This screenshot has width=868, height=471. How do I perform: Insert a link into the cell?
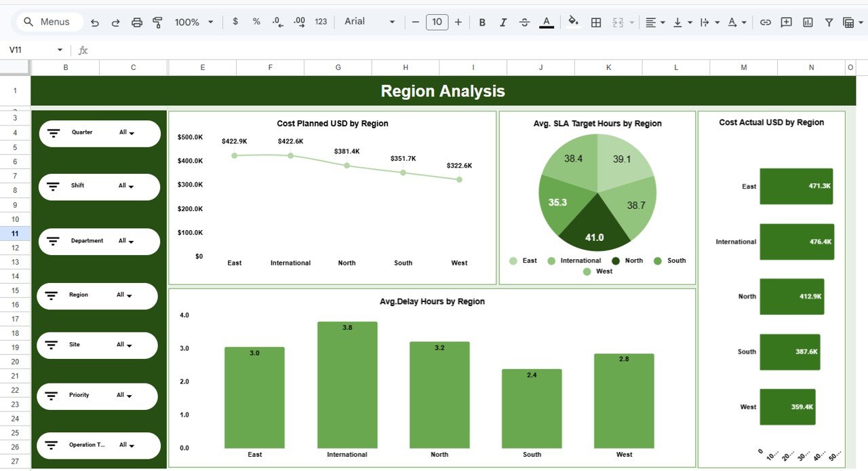pyautogui.click(x=766, y=22)
